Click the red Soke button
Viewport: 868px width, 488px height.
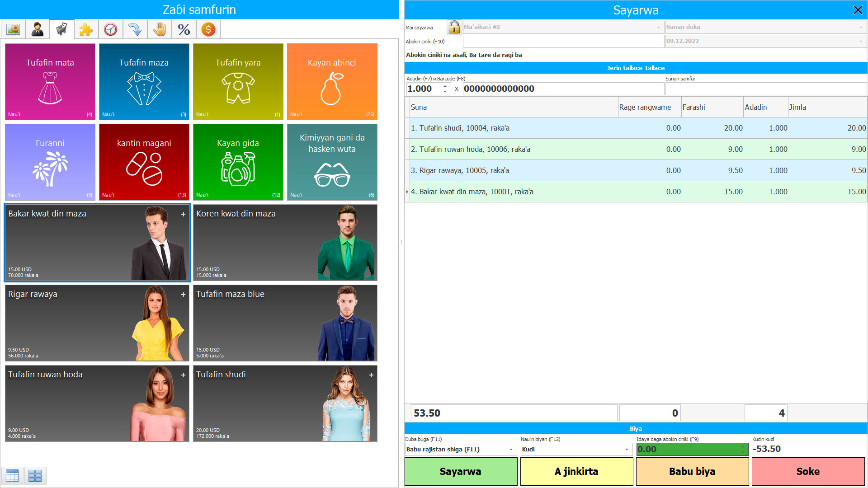tap(808, 471)
